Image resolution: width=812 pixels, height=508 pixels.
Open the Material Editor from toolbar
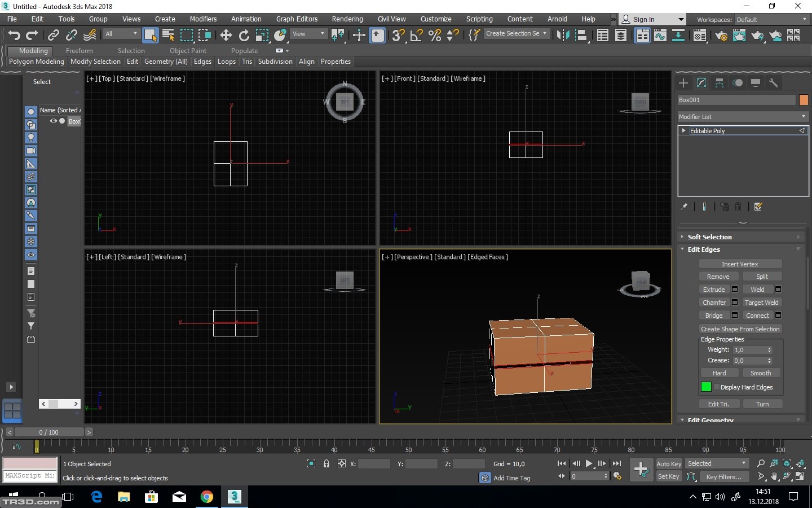pos(700,36)
